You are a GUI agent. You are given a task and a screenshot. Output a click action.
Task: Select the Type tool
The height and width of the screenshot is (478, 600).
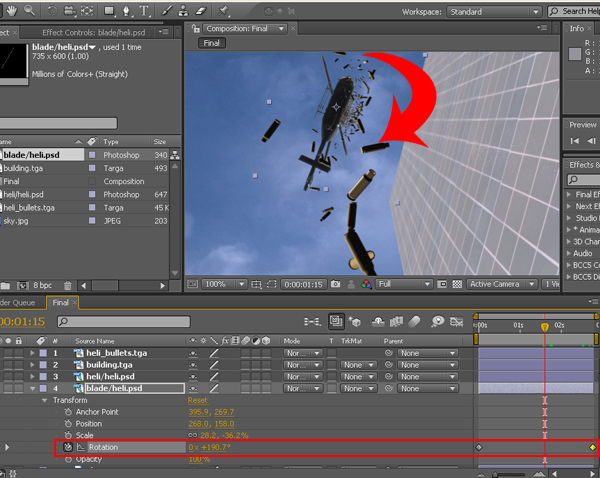144,11
